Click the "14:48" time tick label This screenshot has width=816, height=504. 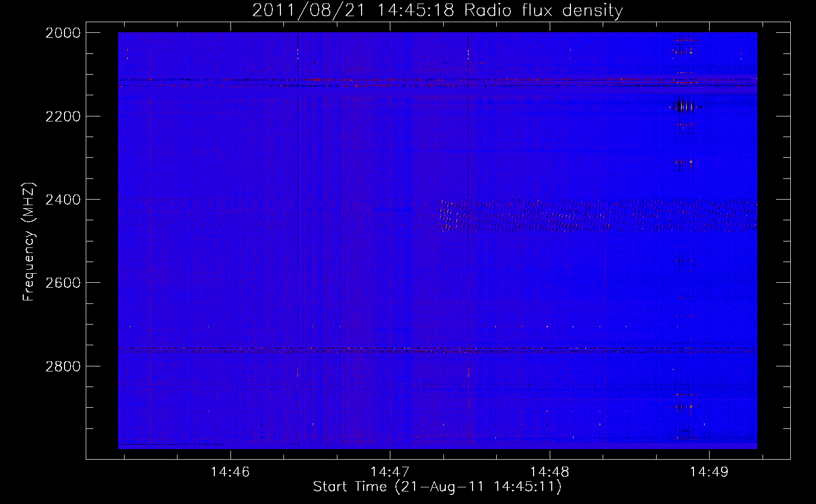(x=550, y=472)
